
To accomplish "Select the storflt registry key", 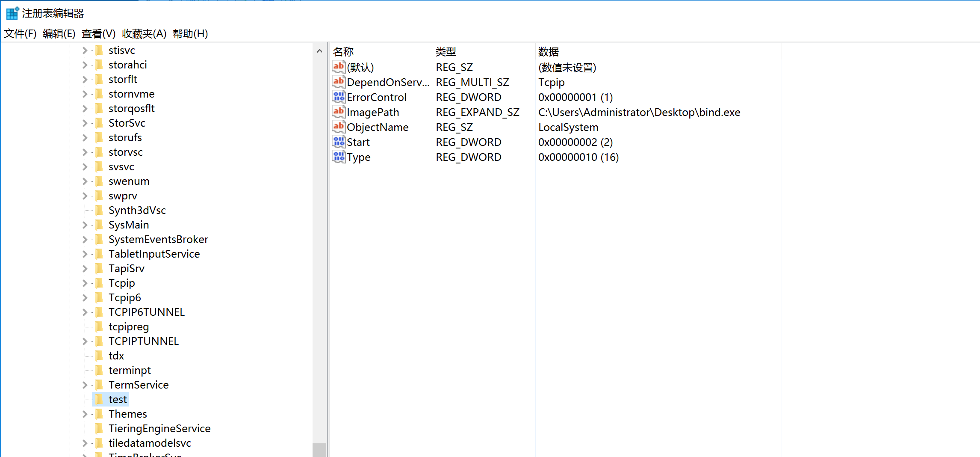I will (x=123, y=79).
